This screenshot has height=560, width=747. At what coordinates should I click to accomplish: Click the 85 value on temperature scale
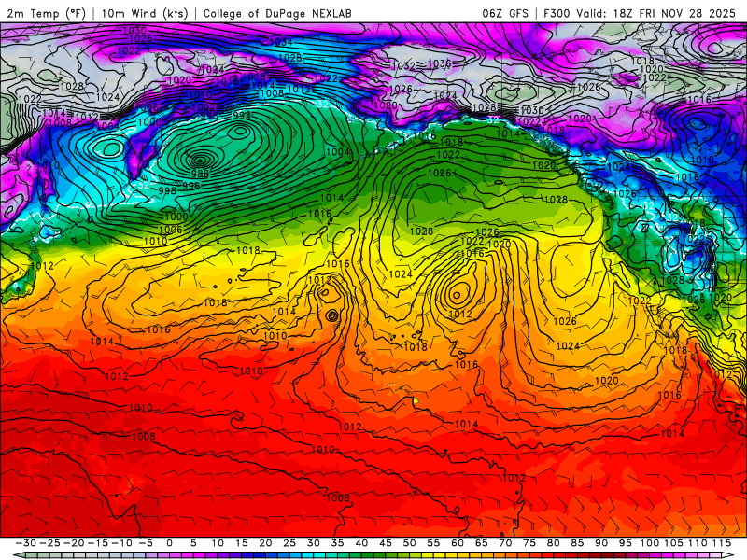coord(577,543)
